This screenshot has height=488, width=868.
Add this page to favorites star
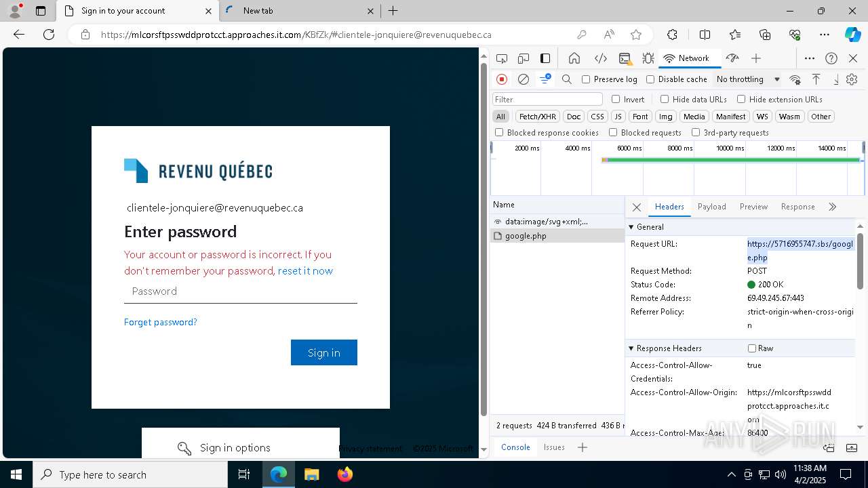pos(635,35)
